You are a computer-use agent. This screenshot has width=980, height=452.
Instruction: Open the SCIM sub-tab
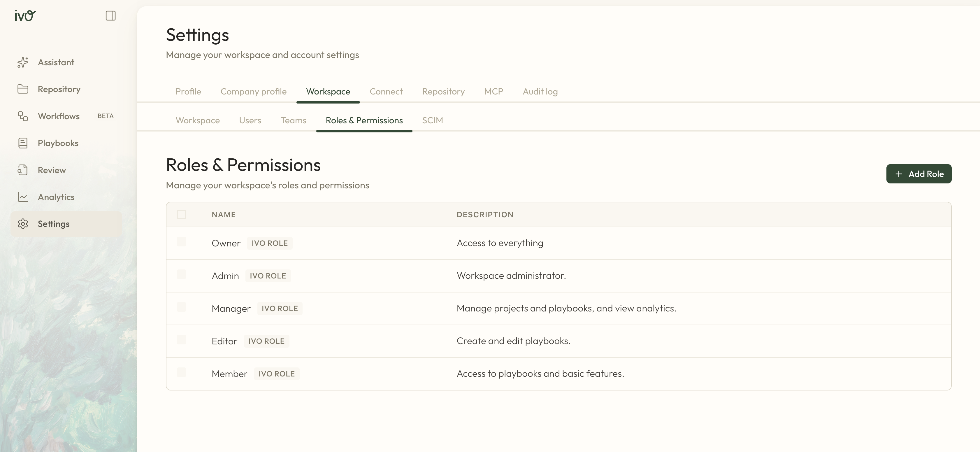click(x=432, y=121)
